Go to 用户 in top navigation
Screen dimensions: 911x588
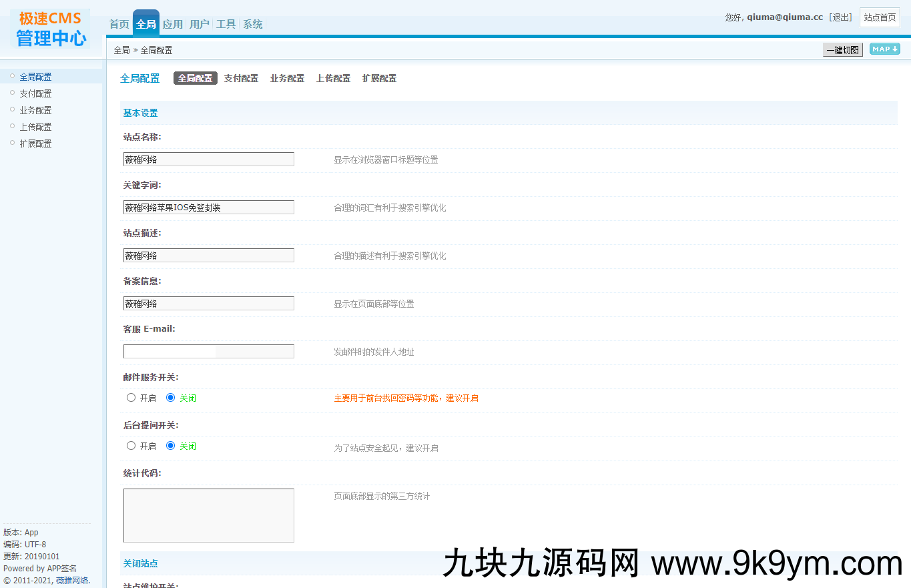click(199, 24)
